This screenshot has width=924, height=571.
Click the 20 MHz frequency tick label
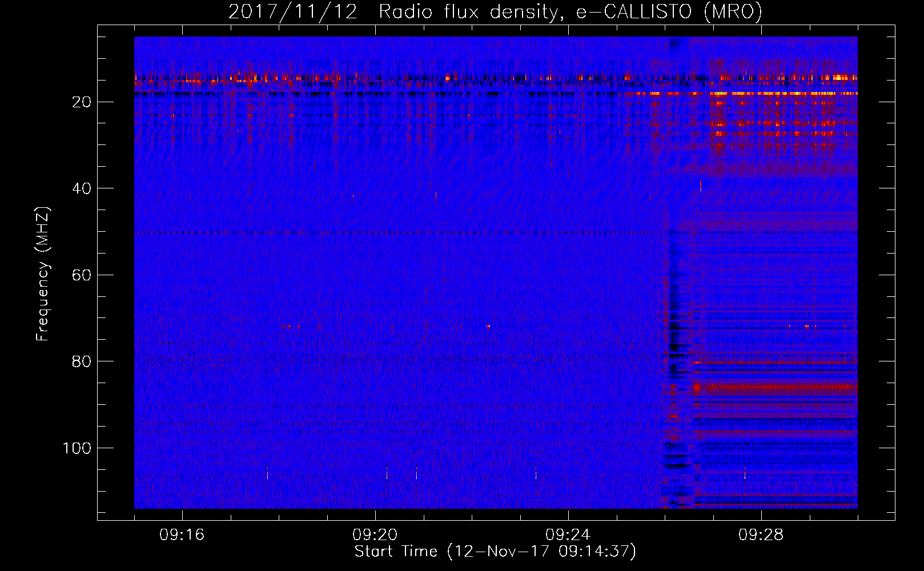pos(82,102)
